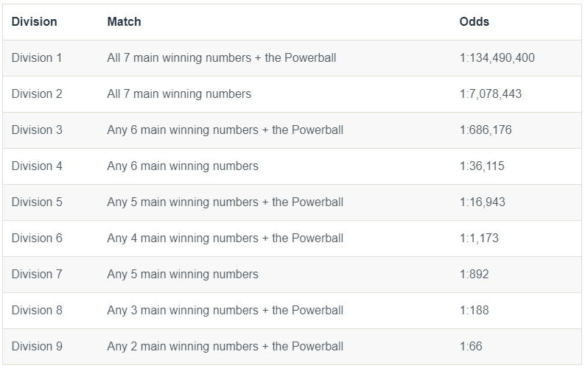Select the Division 2 cell

coord(37,93)
